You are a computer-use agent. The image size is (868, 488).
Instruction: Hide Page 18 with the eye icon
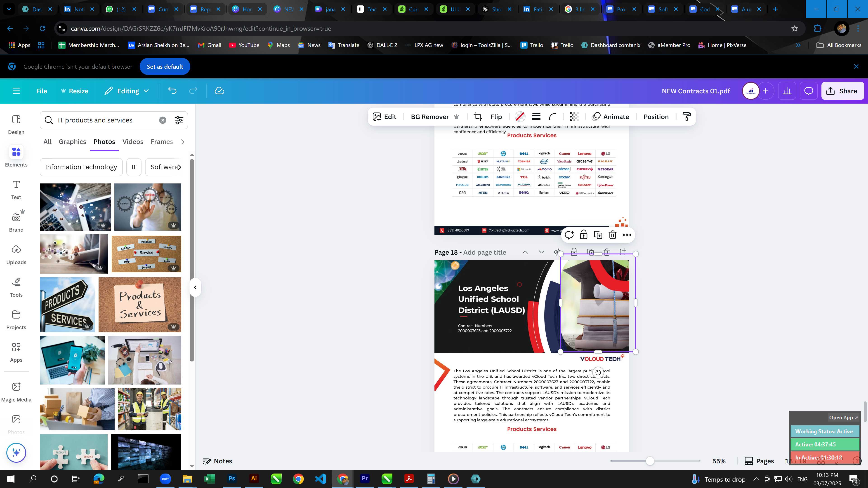coord(558,252)
